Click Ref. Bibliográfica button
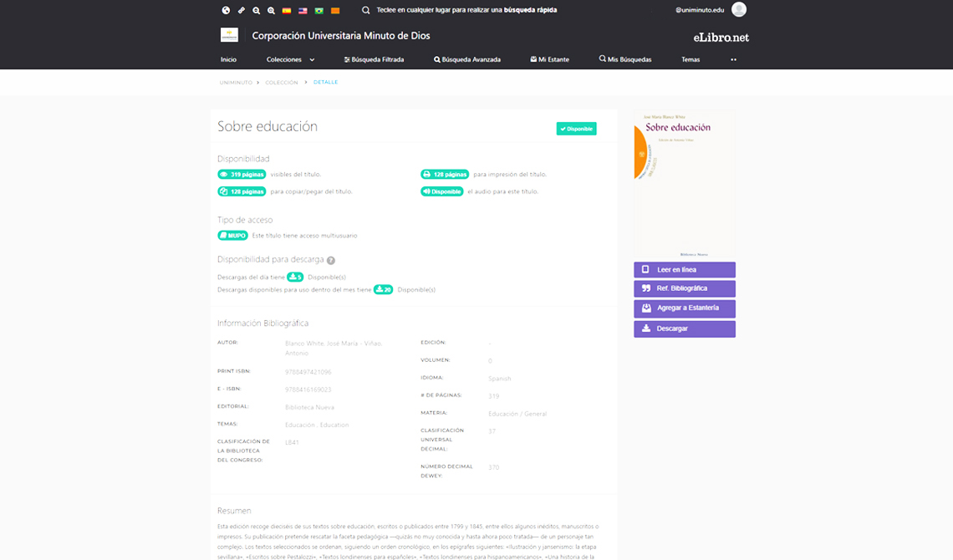953x560 pixels. (x=685, y=288)
